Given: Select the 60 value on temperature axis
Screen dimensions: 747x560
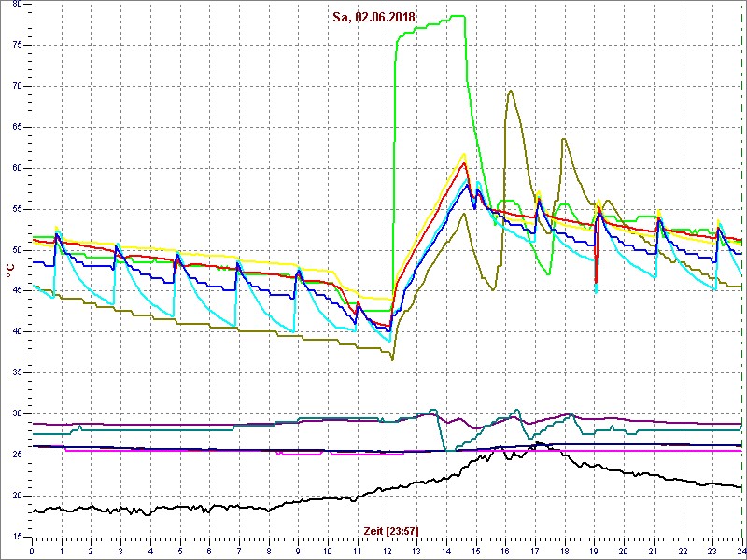Looking at the screenshot, I should coord(15,168).
